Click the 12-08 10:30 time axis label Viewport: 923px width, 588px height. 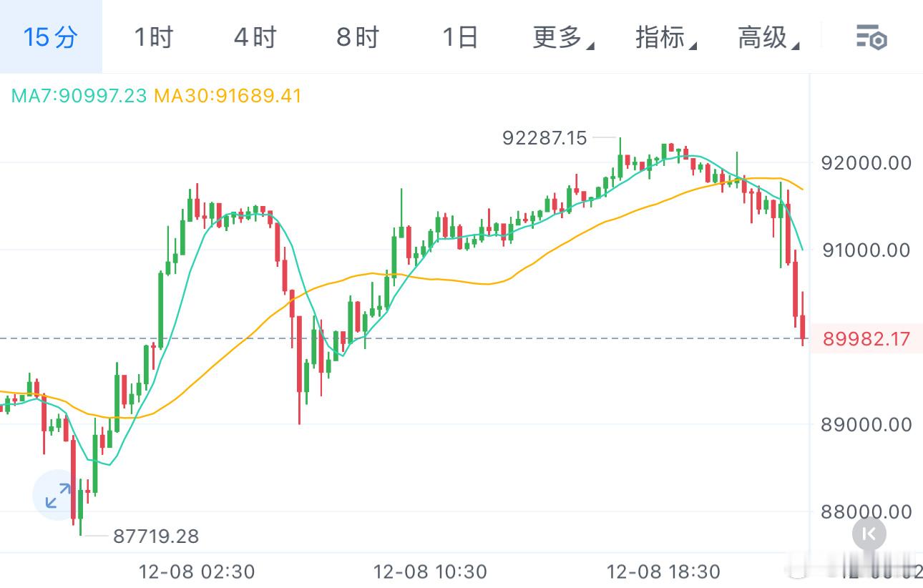431,572
